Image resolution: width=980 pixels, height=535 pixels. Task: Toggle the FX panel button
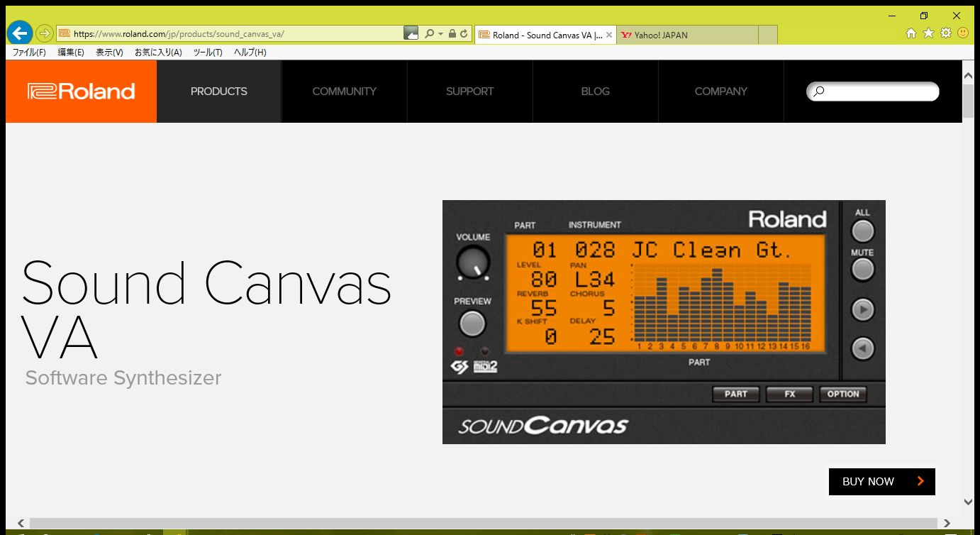tap(789, 394)
